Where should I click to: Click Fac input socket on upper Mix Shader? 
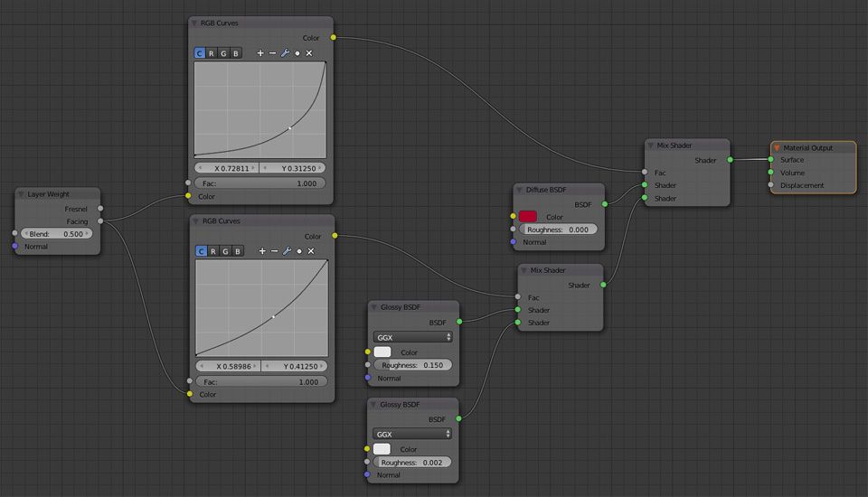pos(645,172)
